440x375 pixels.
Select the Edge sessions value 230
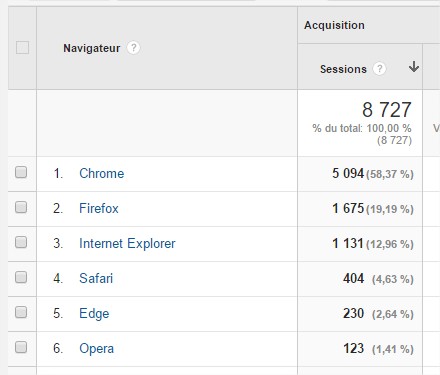353,313
